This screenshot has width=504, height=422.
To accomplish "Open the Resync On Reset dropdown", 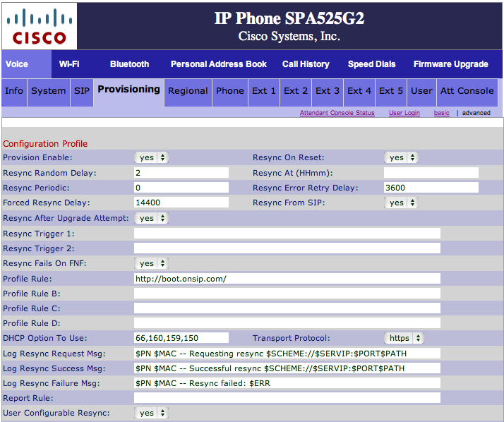I will tap(401, 157).
